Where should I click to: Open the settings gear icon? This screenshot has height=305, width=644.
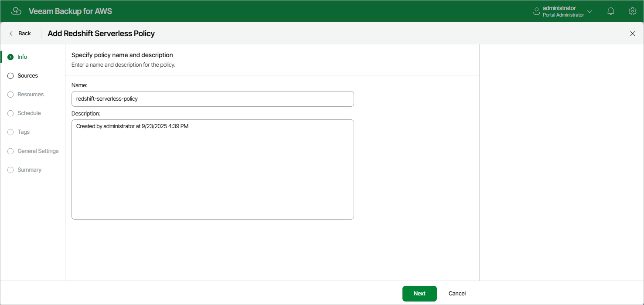pos(632,11)
